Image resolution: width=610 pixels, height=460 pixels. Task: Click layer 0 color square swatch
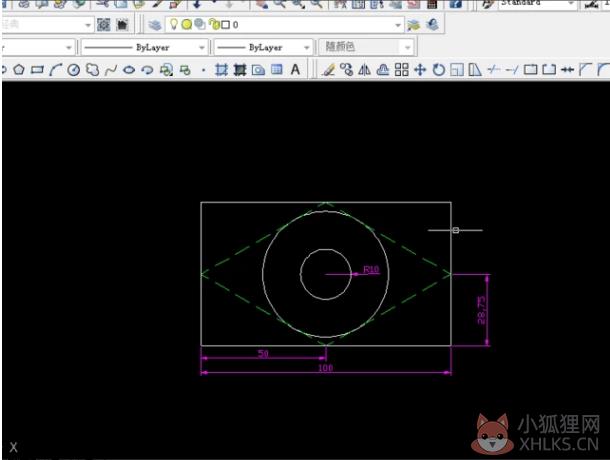coord(225,25)
